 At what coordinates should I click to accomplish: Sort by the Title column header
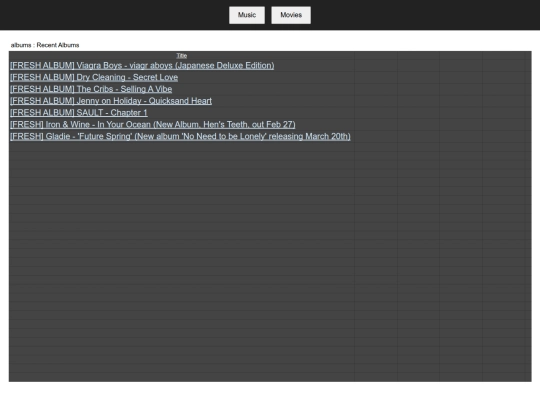pyautogui.click(x=181, y=55)
